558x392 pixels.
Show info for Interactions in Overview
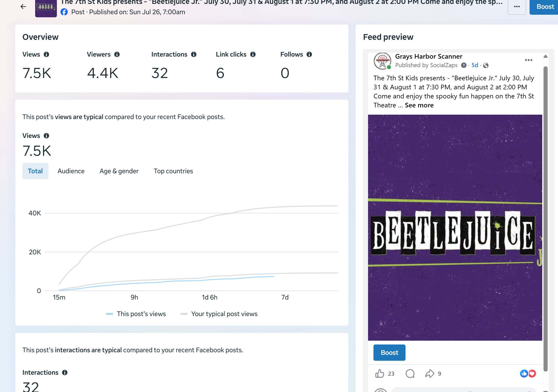194,54
